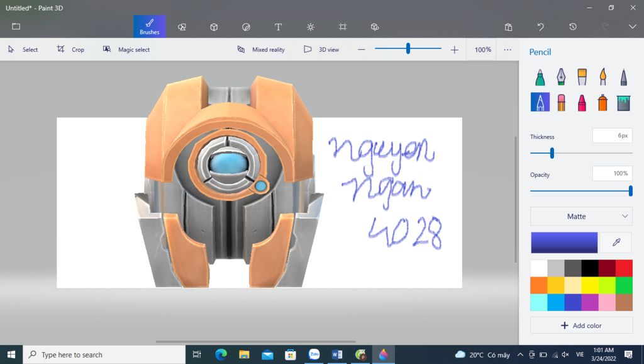
Task: Toggle 3D view
Action: [321, 49]
